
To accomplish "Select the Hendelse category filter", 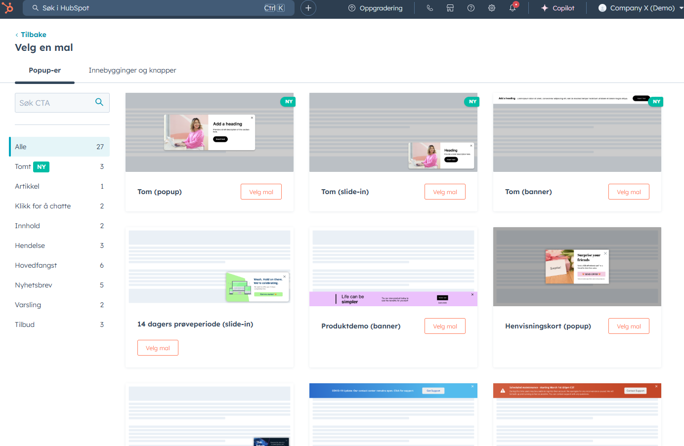I will click(59, 245).
